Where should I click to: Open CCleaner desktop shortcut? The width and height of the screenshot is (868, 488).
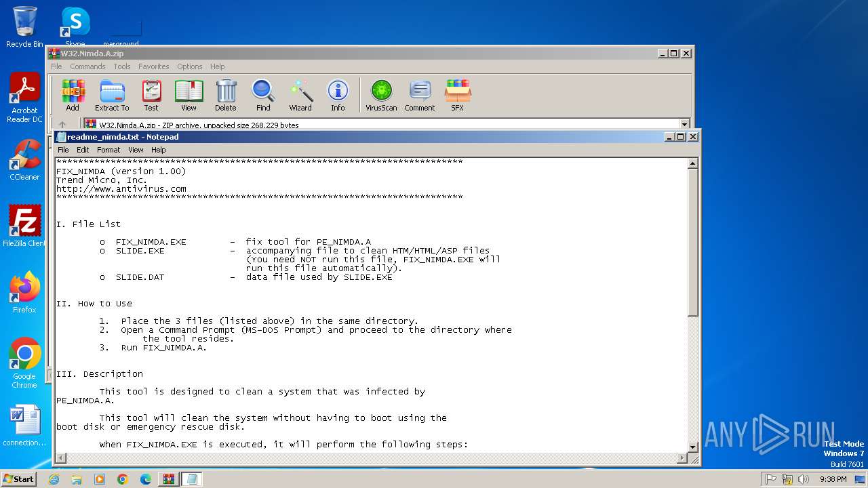pyautogui.click(x=24, y=160)
